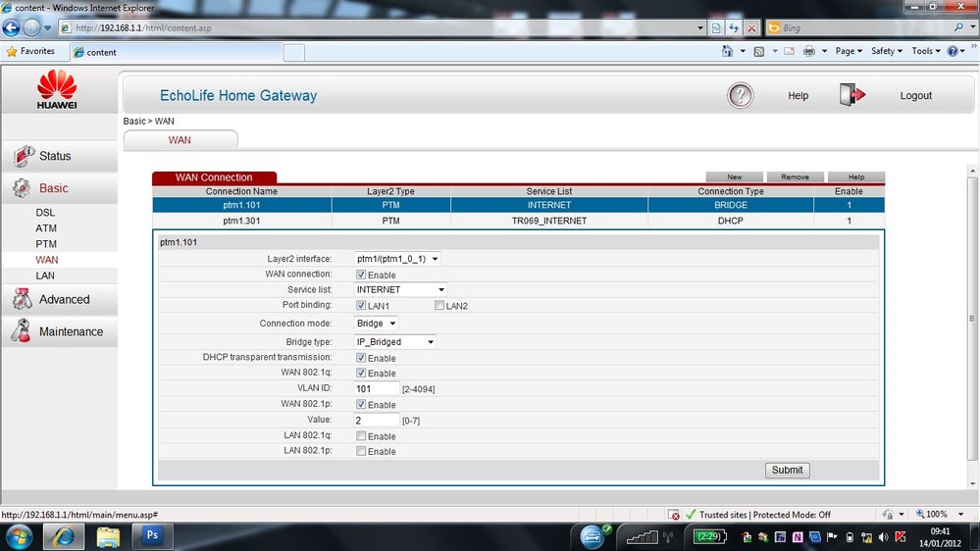Click the Advanced section icon
This screenshot has width=980, height=551.
pyautogui.click(x=23, y=299)
